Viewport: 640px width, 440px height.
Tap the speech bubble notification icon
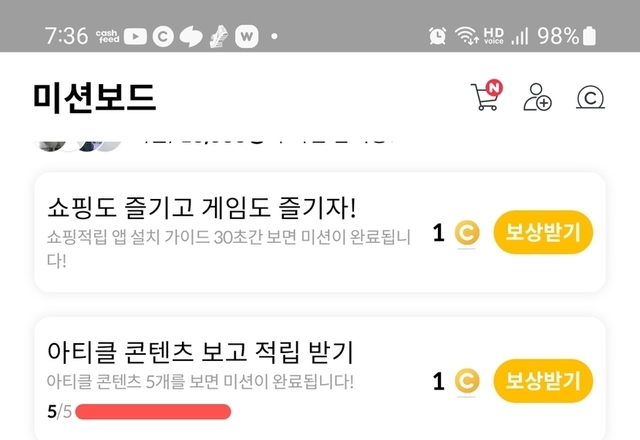coord(191,37)
